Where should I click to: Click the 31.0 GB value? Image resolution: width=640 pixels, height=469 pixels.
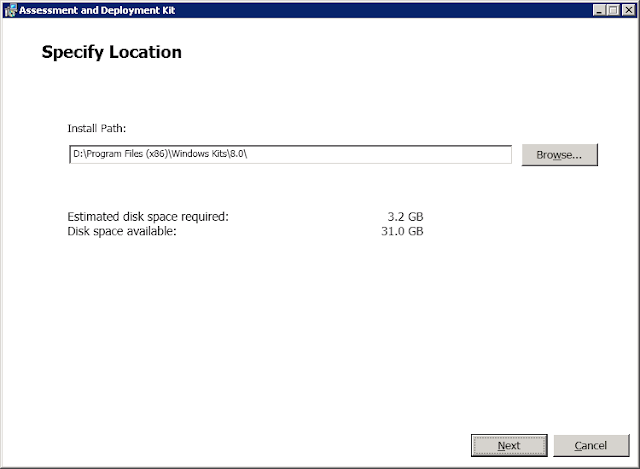[x=402, y=231]
